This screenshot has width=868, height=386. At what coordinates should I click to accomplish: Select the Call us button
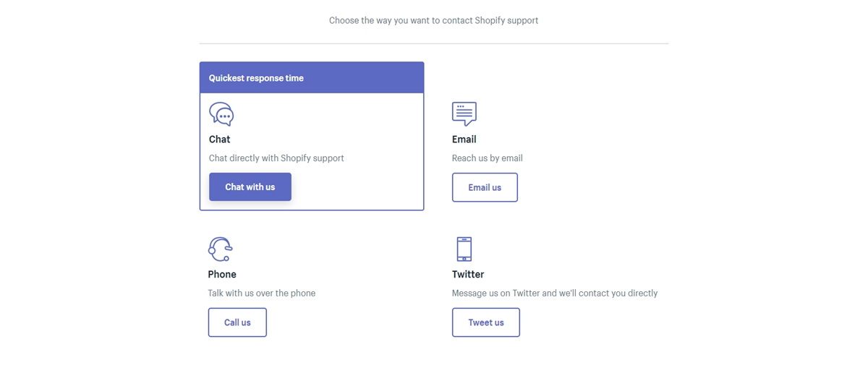(237, 322)
